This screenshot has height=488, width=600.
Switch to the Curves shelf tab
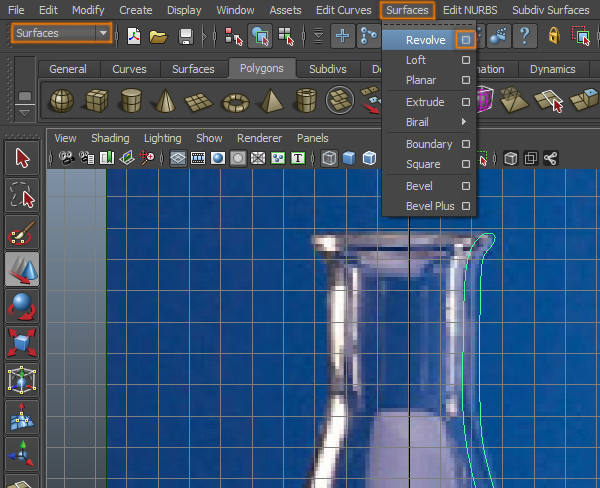pos(131,69)
